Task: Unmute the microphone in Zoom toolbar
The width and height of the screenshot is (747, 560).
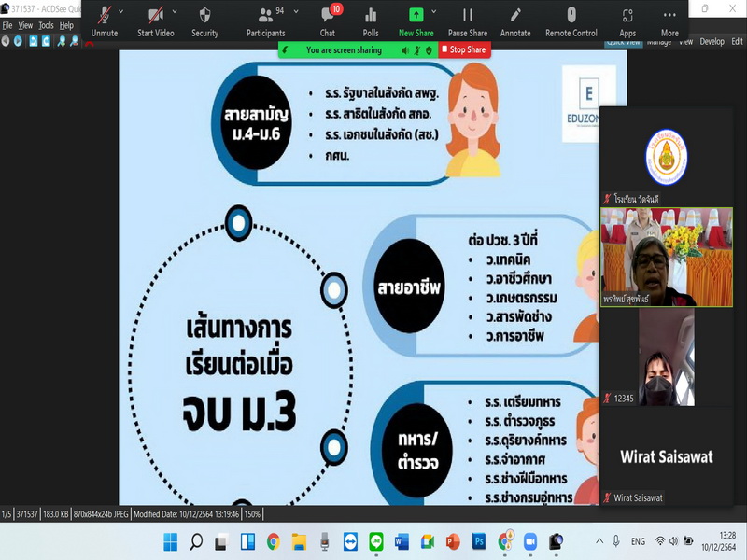Action: click(105, 21)
